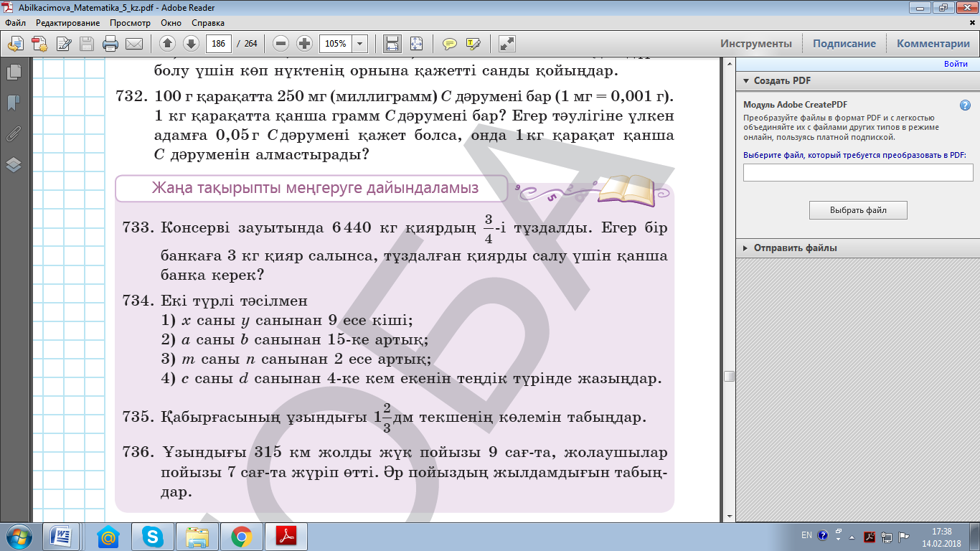This screenshot has width=980, height=551.
Task: Click the Show Desktop strip by the clock
Action: click(975, 536)
